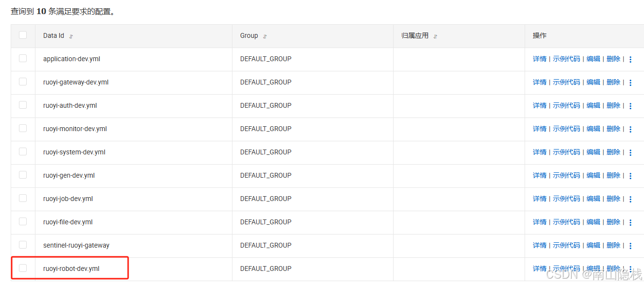Click 删除 for ruoyi-job-dev.yml
Viewport: 644px width, 285px height.
tap(613, 199)
